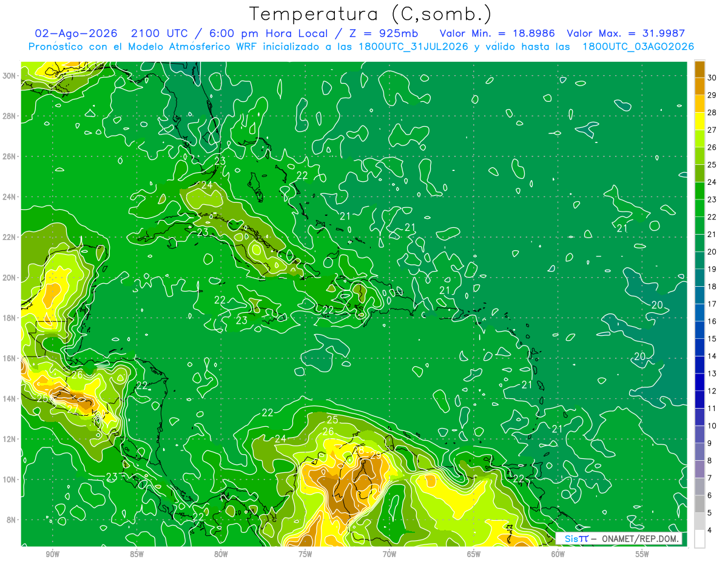Select initialization time "1800UTC_31JUL2026"

[413, 47]
